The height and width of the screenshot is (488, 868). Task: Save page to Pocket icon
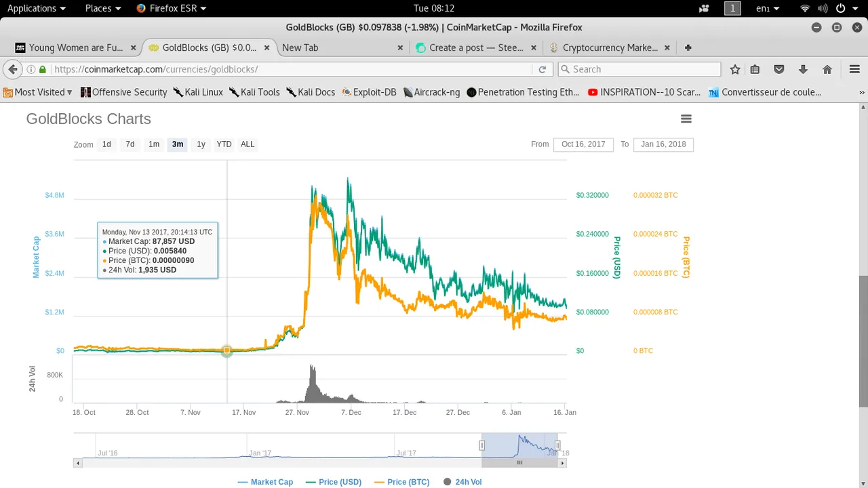coord(779,69)
